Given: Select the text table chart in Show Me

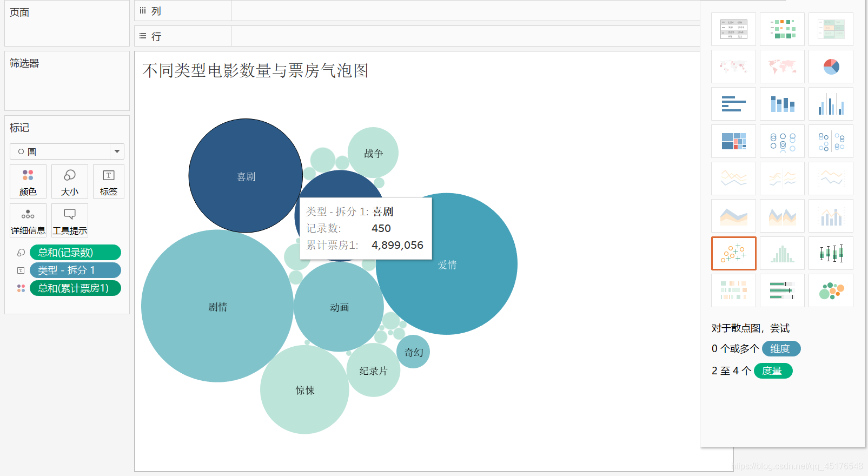Looking at the screenshot, I should (733, 29).
